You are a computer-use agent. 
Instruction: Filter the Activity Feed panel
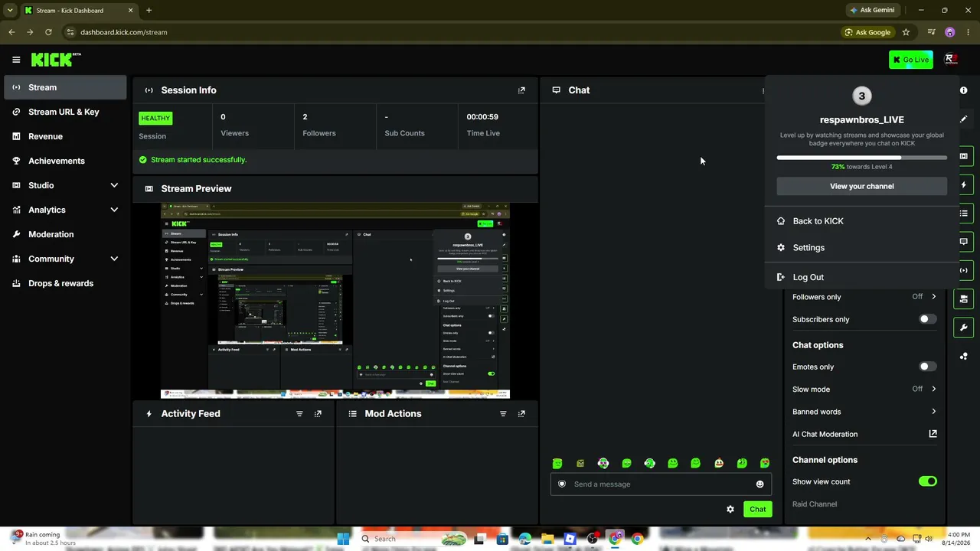click(299, 414)
